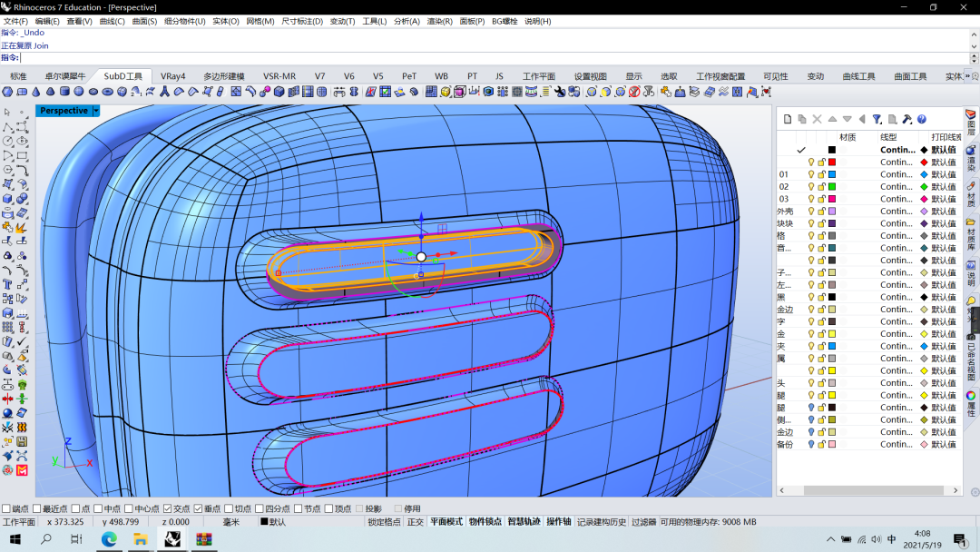Open the Render (渲染) side tab
This screenshot has width=980, height=552.
point(971,159)
